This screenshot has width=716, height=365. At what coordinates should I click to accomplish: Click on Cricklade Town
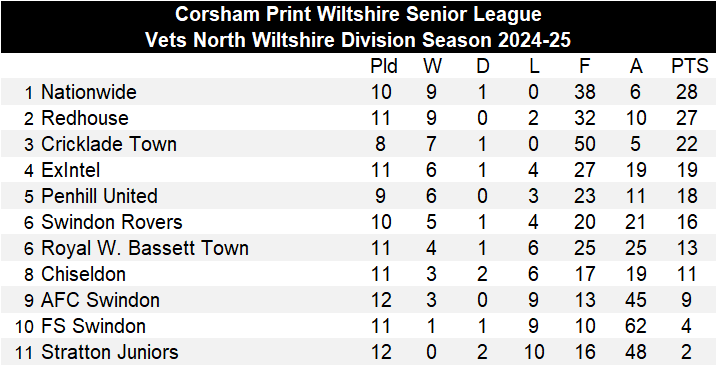click(109, 144)
